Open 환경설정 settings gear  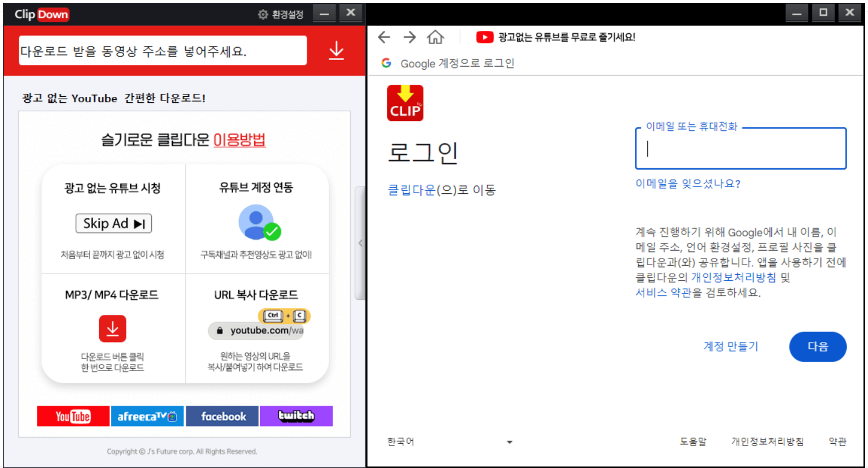[x=281, y=15]
